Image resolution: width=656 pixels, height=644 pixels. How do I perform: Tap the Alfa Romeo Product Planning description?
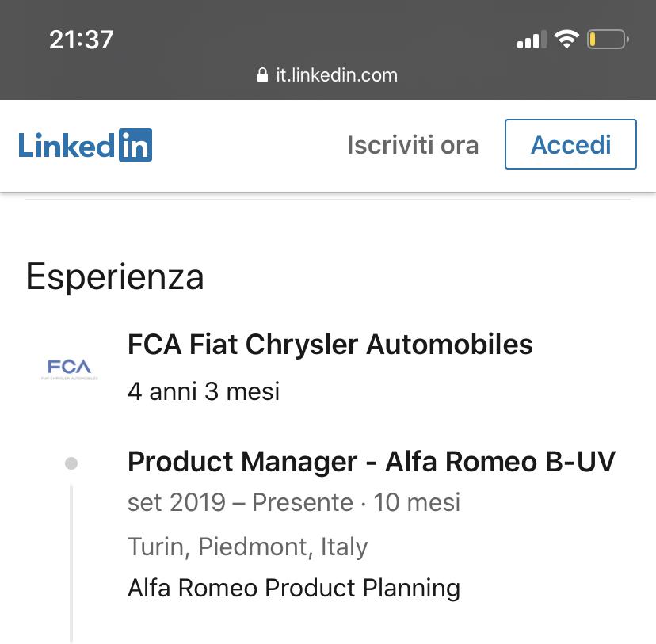coord(294,588)
